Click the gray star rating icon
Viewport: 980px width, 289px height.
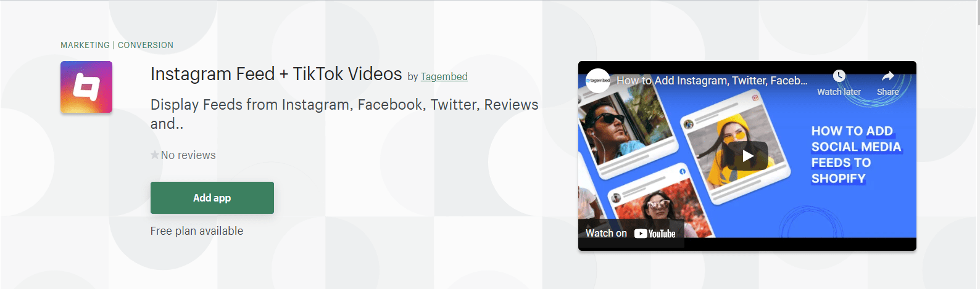click(x=155, y=155)
